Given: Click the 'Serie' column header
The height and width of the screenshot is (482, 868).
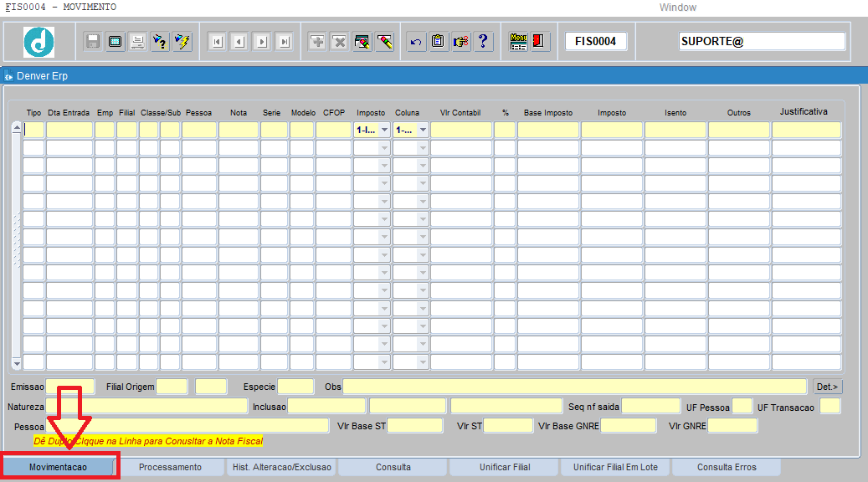Looking at the screenshot, I should click(271, 113).
